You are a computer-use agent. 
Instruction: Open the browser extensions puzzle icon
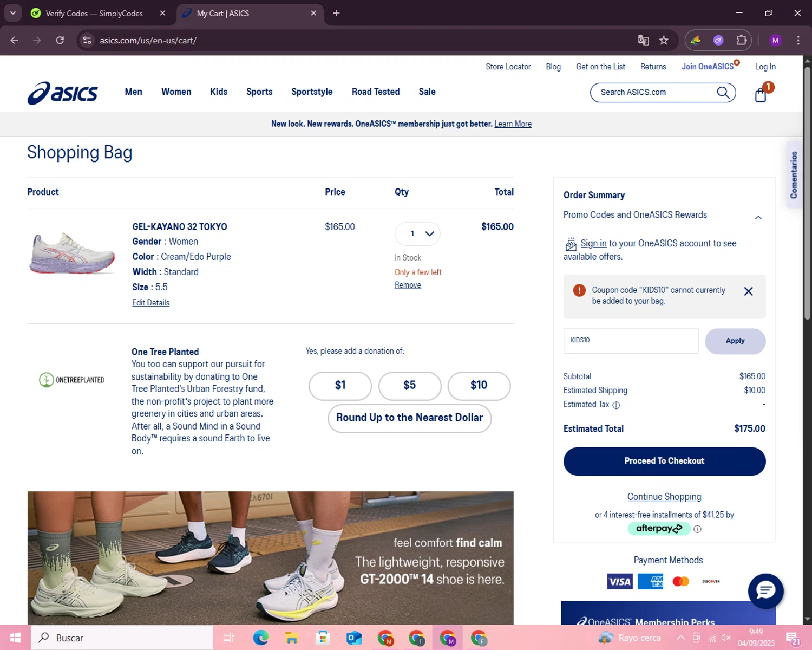point(741,40)
